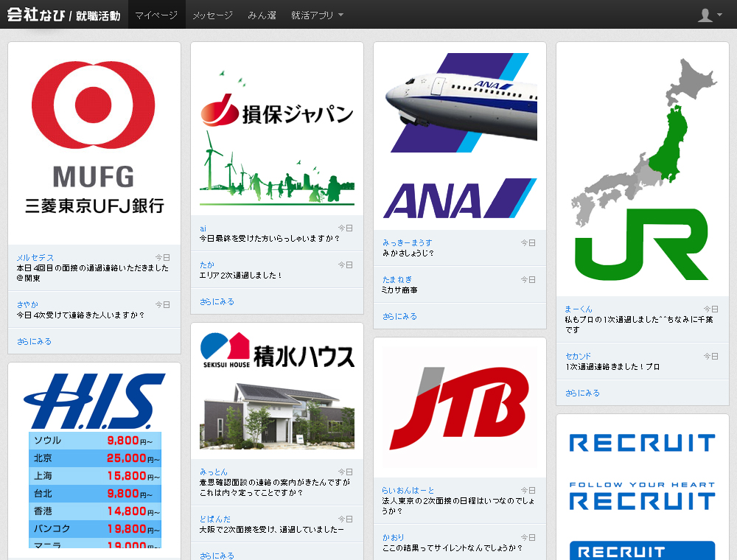This screenshot has height=560, width=737.
Task: Open the user profile icon menu
Action: coord(709,15)
